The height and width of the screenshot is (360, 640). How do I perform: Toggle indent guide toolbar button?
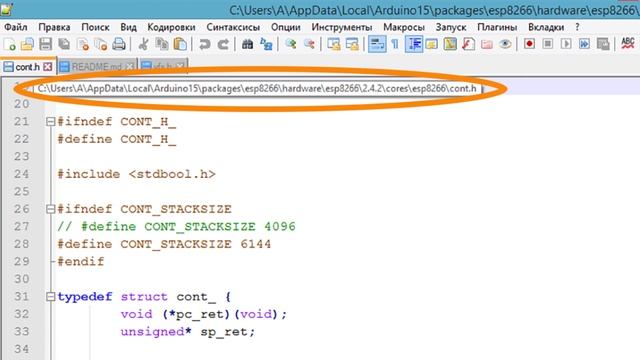pos(413,44)
